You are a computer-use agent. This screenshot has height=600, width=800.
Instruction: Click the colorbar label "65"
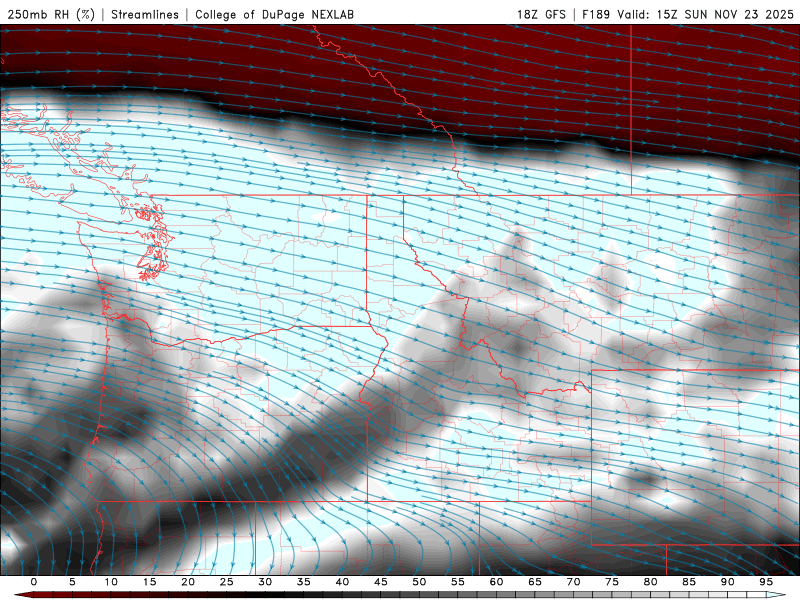point(535,582)
